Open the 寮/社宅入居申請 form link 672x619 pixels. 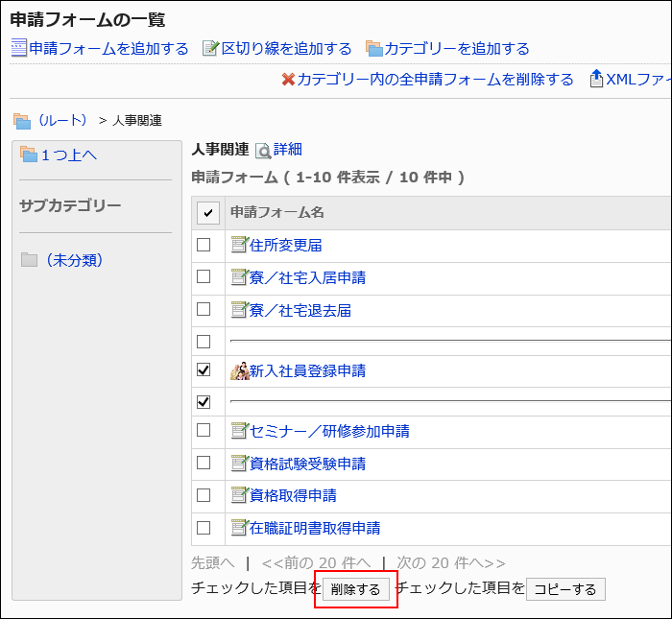tap(308, 277)
